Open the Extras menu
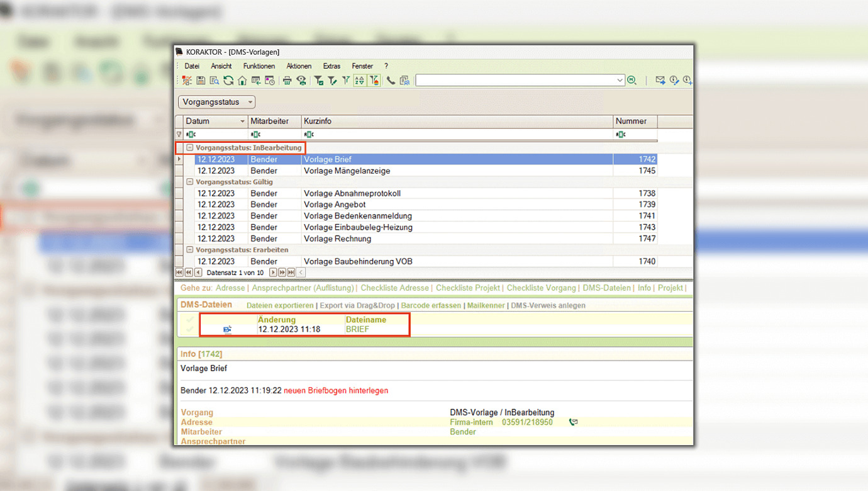 point(331,66)
